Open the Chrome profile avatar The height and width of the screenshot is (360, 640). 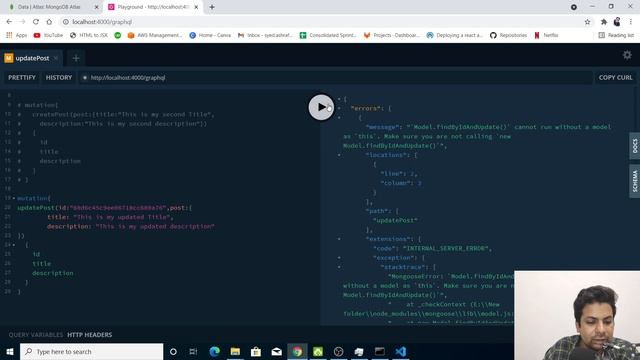(617, 22)
